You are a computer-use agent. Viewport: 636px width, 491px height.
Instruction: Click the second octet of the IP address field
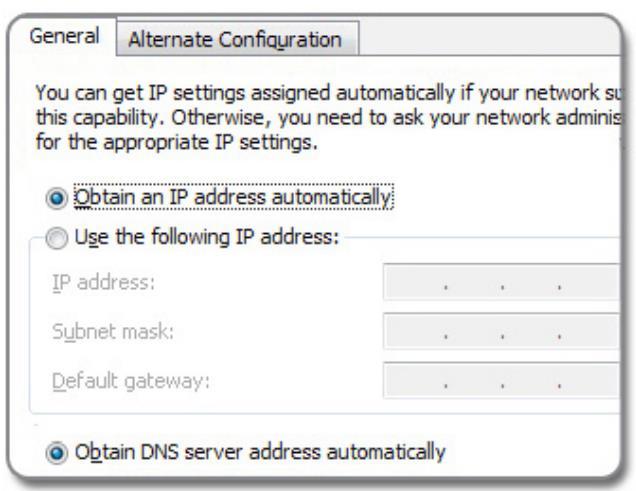pos(474,282)
